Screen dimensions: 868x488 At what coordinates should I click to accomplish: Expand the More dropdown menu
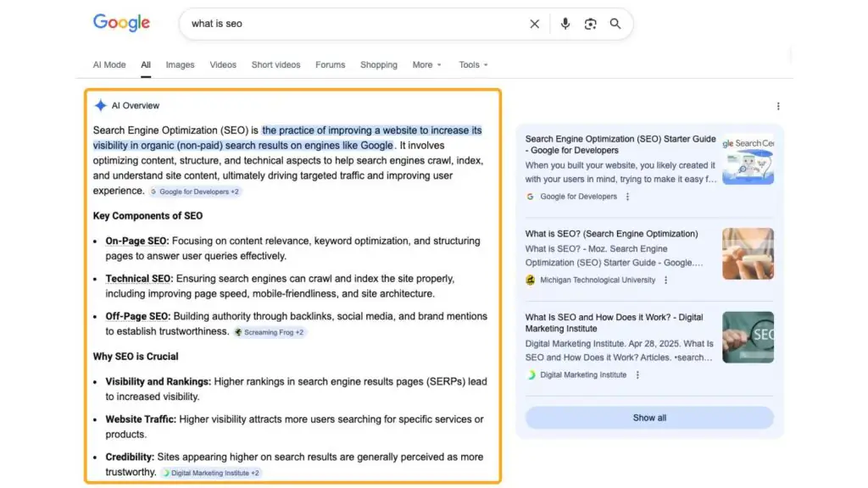[x=427, y=64]
